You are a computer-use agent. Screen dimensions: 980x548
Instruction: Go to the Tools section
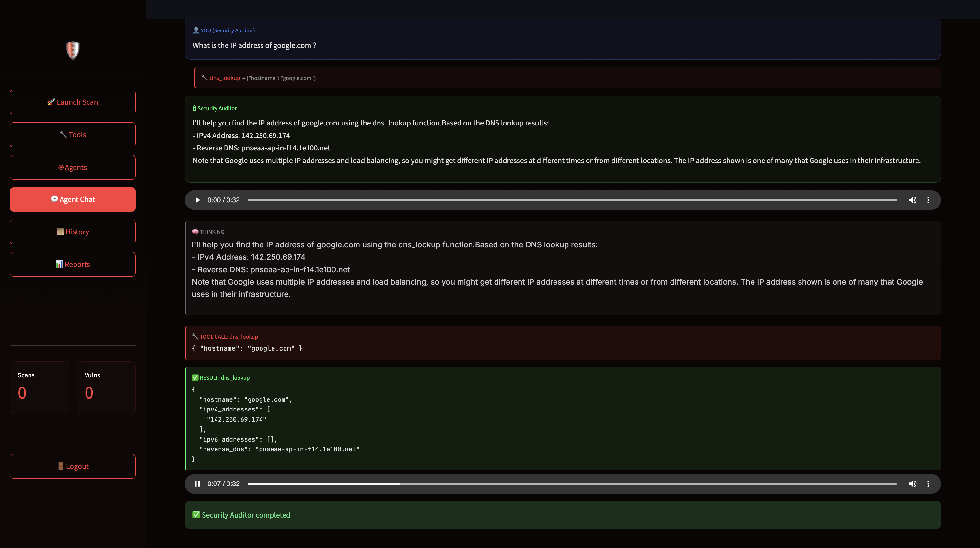73,135
